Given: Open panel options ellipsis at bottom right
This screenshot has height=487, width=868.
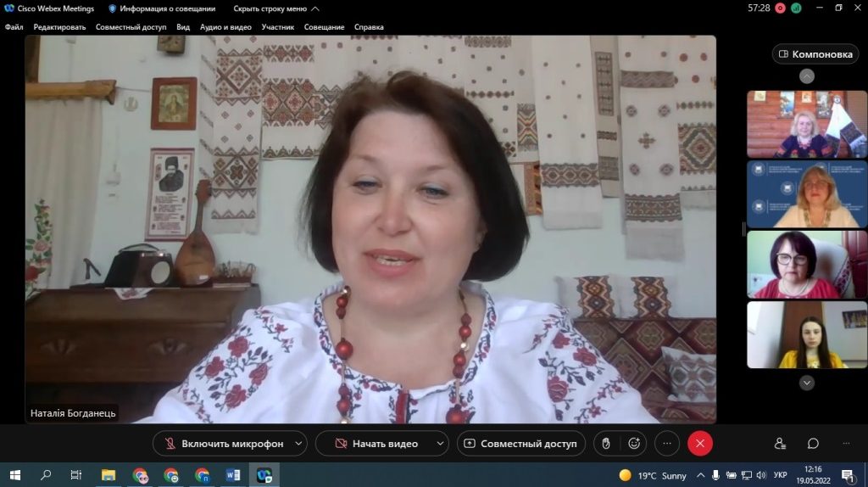Looking at the screenshot, I should pos(846,443).
